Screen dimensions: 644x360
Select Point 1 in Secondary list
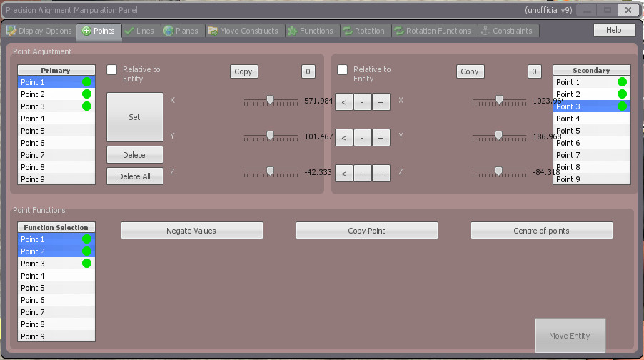pyautogui.click(x=592, y=82)
